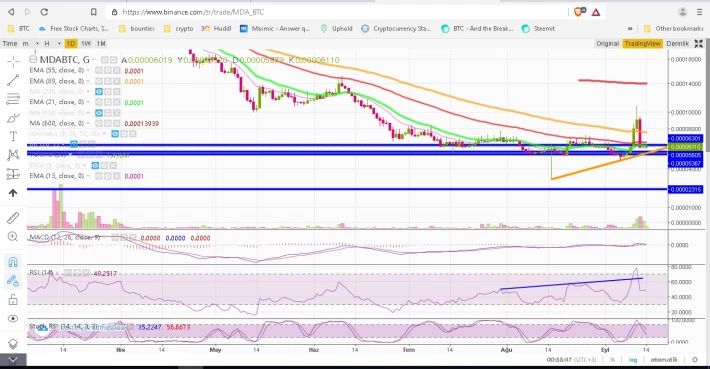Toggle stay in drawing mode pencil-lock

tap(13, 281)
